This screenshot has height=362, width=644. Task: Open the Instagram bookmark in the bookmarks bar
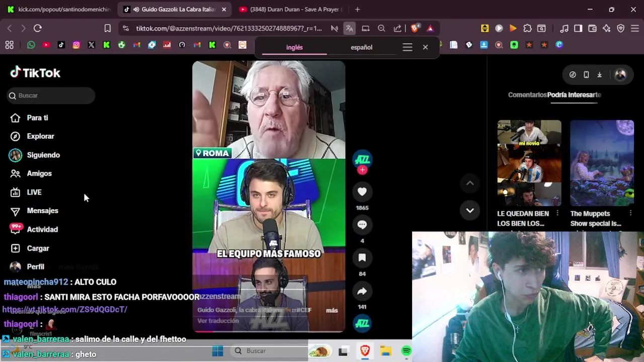pos(76,45)
